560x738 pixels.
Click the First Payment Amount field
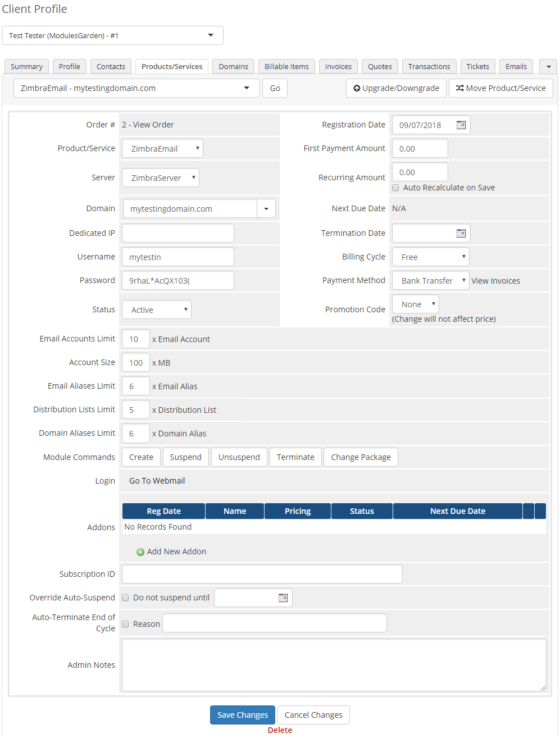[420, 148]
